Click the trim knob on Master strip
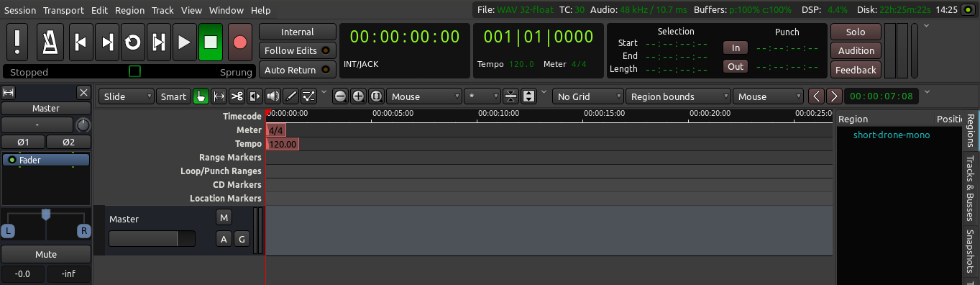Viewport: 980px width, 285px height. point(83,125)
